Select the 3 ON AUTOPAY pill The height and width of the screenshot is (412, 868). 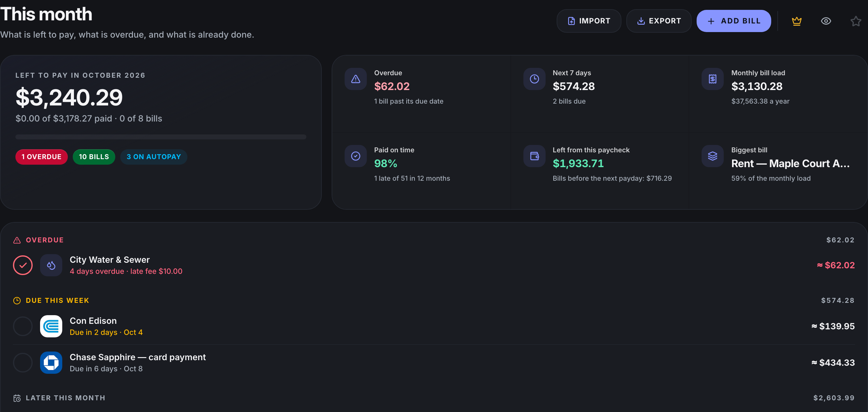[x=154, y=157]
